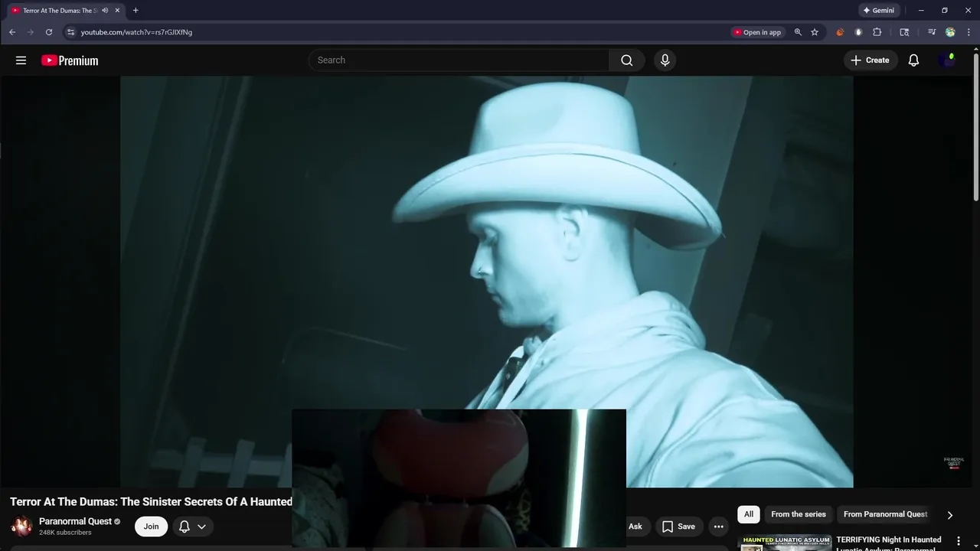View site information icon in address bar

70,32
